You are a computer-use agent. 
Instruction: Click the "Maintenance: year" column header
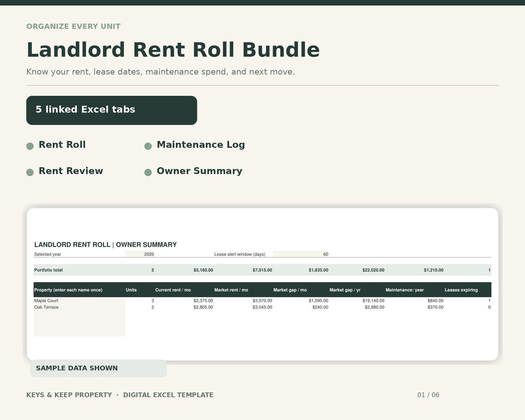pos(405,290)
